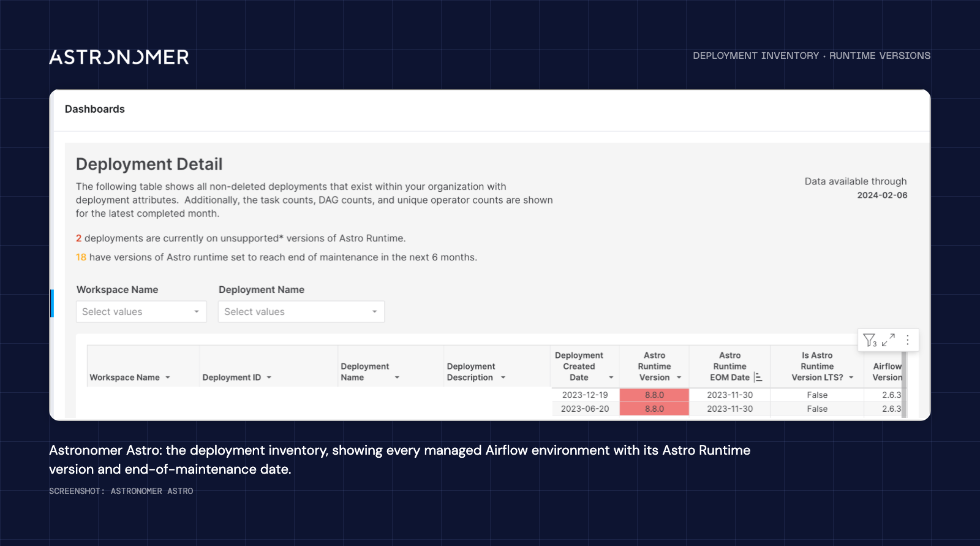Open Workspace Name column header dropdown arrow
Screen dimensions: 980x546
point(168,377)
